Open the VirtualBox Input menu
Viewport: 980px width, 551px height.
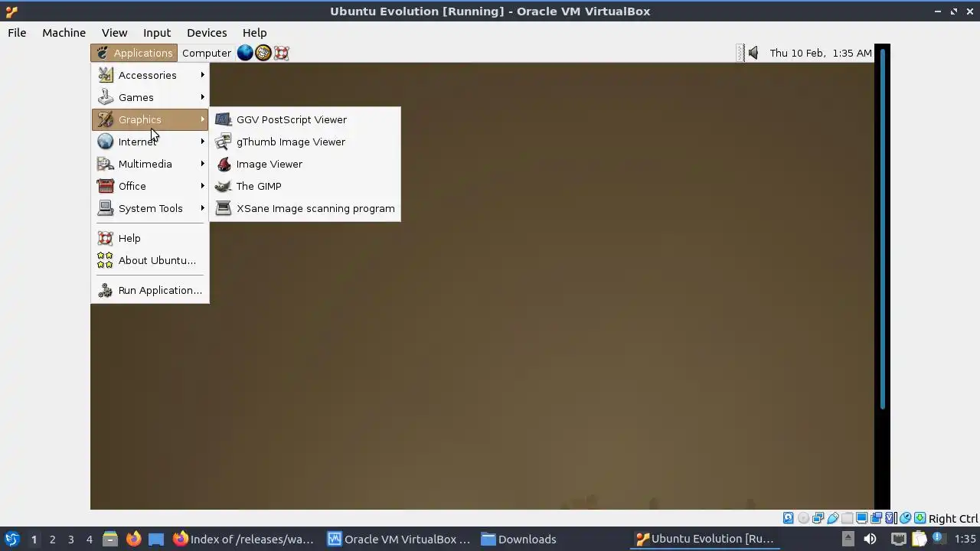pos(157,33)
